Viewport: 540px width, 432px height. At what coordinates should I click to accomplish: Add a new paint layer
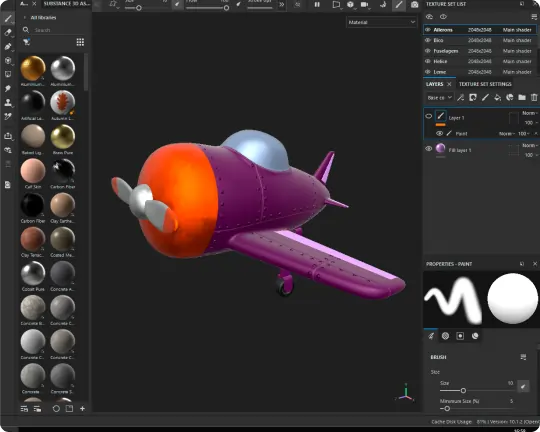click(x=485, y=97)
